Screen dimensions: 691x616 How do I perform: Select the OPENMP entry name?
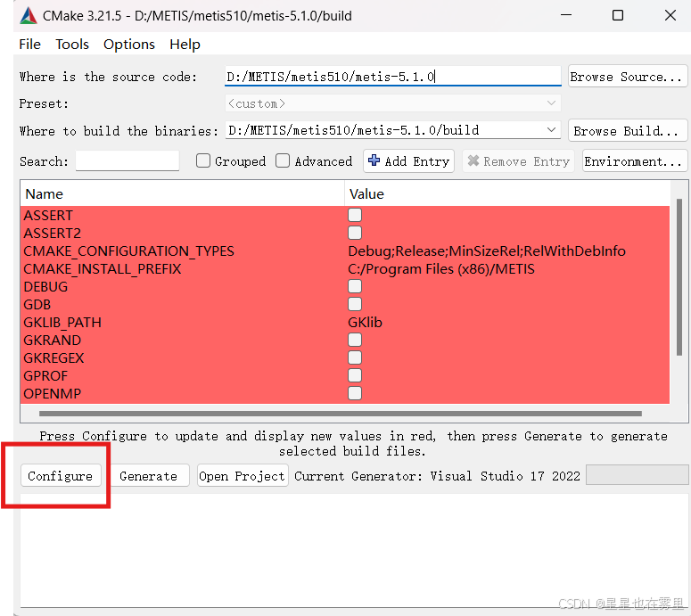coord(52,393)
